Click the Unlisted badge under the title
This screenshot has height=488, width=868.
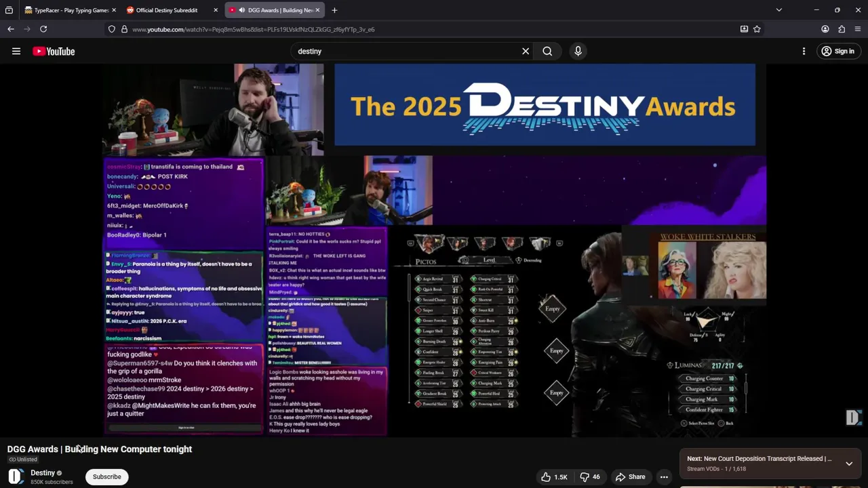pyautogui.click(x=23, y=460)
